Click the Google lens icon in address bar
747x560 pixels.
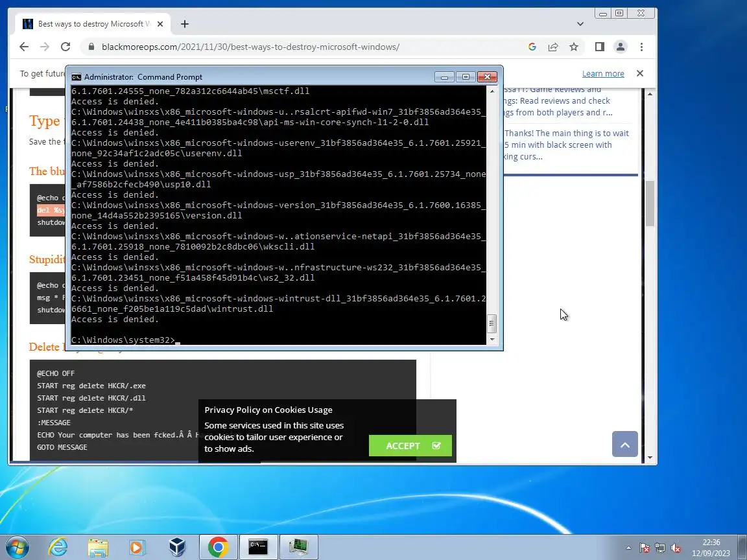[x=532, y=47]
